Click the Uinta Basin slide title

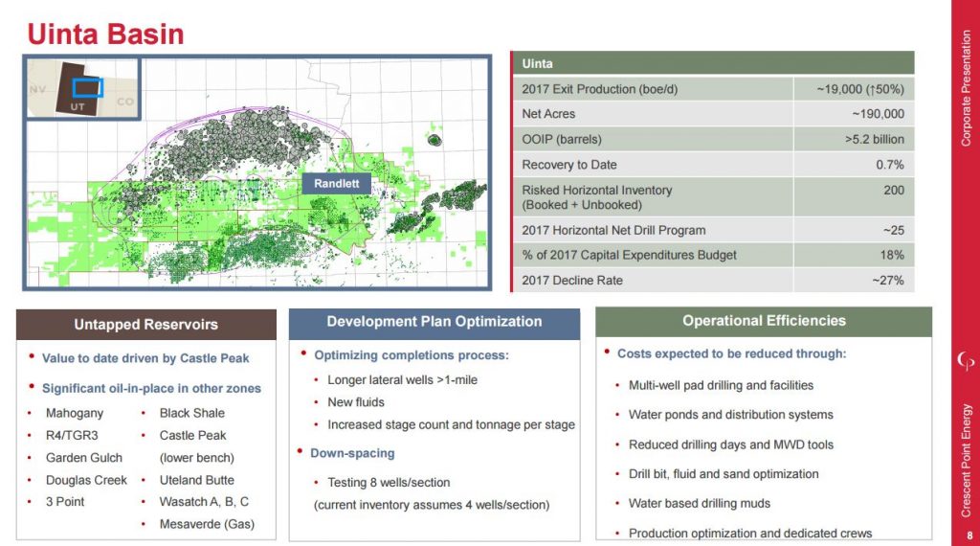[x=105, y=34]
